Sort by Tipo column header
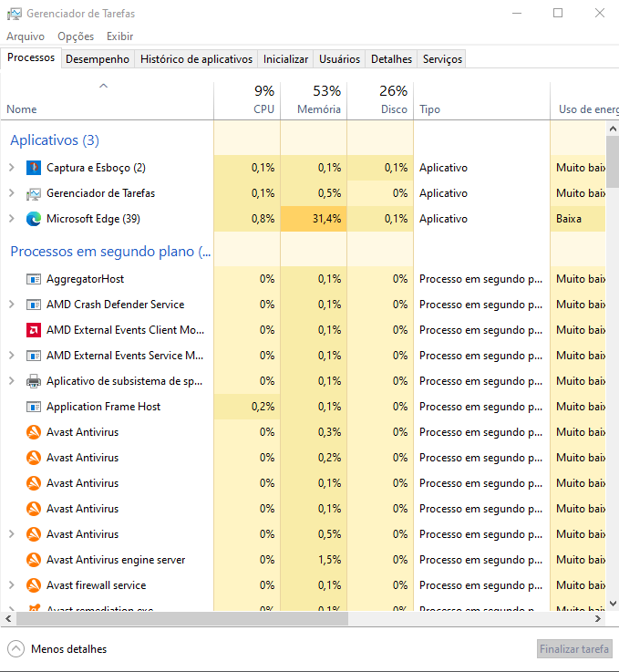The height and width of the screenshot is (672, 619). click(x=482, y=100)
